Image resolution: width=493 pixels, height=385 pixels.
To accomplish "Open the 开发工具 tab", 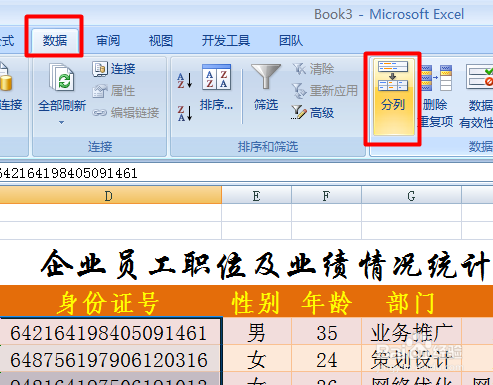I will click(226, 41).
